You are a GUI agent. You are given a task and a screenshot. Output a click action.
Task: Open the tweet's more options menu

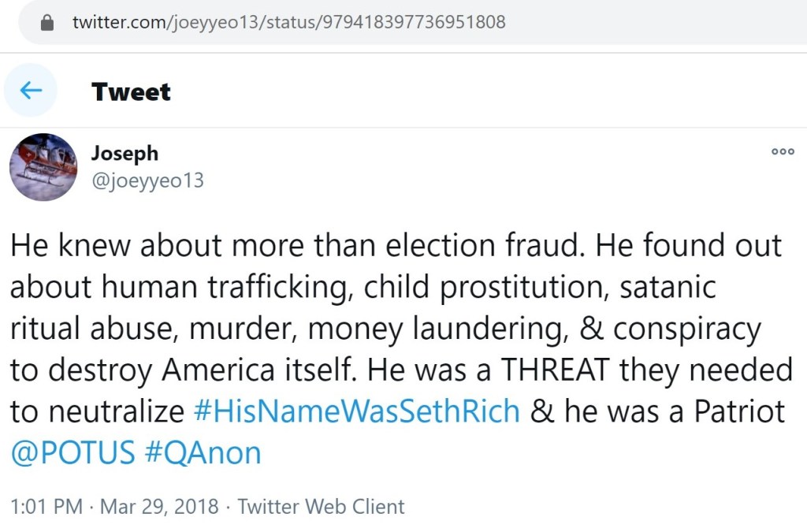(x=782, y=152)
